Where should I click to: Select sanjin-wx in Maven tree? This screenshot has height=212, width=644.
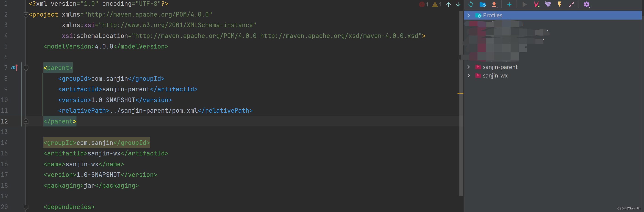[495, 76]
